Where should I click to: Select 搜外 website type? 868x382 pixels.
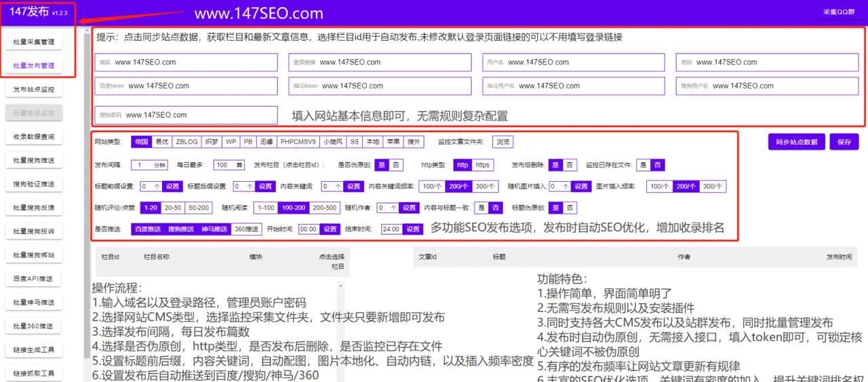point(414,142)
